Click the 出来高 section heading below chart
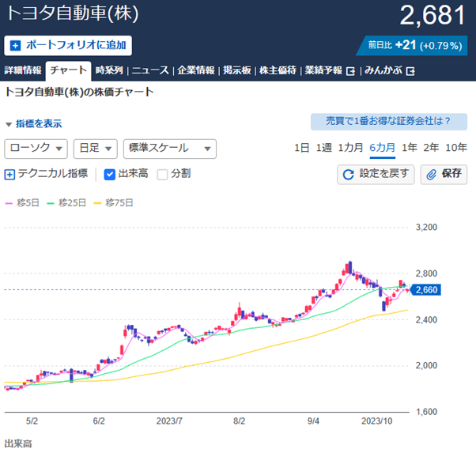 coord(18,443)
